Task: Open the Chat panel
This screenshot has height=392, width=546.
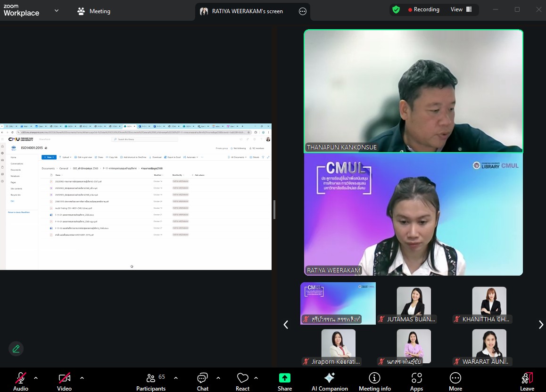Action: tap(203, 380)
